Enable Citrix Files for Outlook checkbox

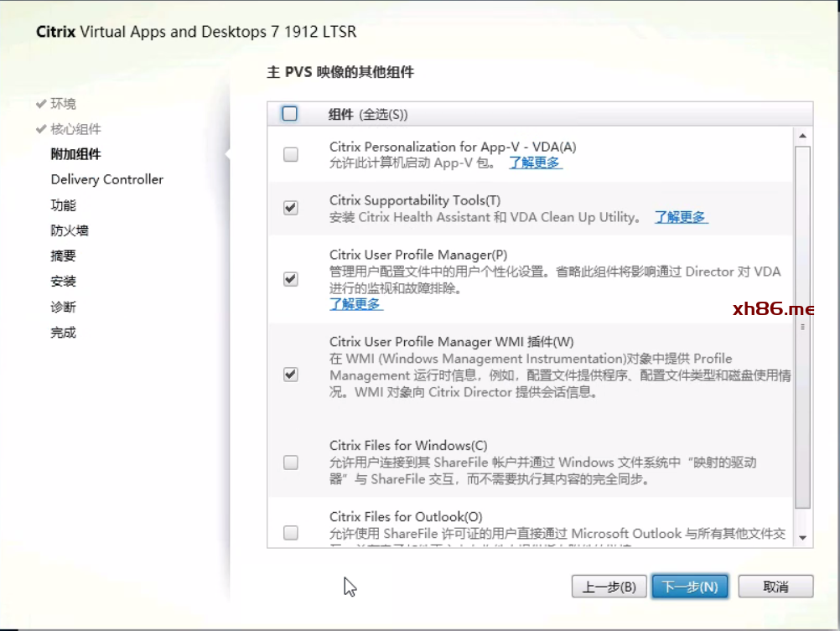[290, 532]
